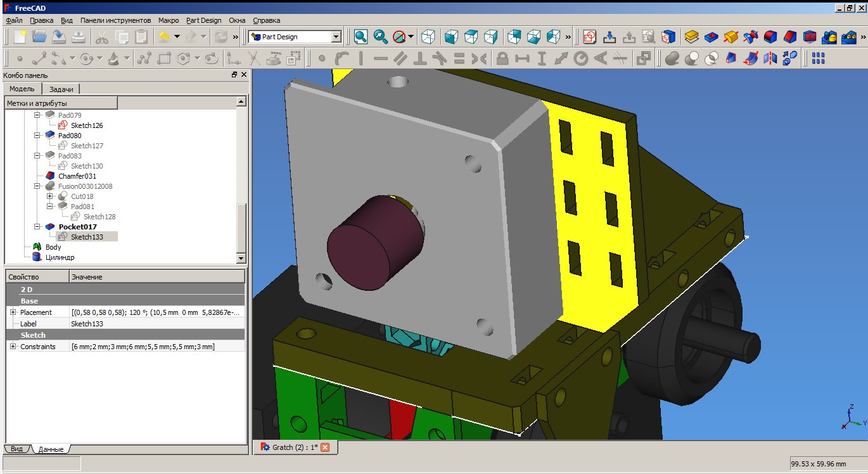Collapse the Pocket017 tree node
Viewport: 868px width, 474px height.
click(x=37, y=226)
